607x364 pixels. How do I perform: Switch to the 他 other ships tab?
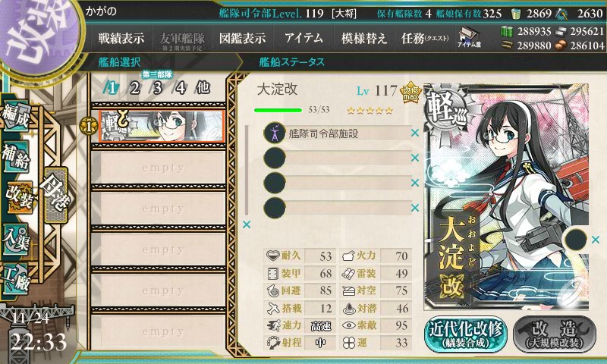coord(203,87)
